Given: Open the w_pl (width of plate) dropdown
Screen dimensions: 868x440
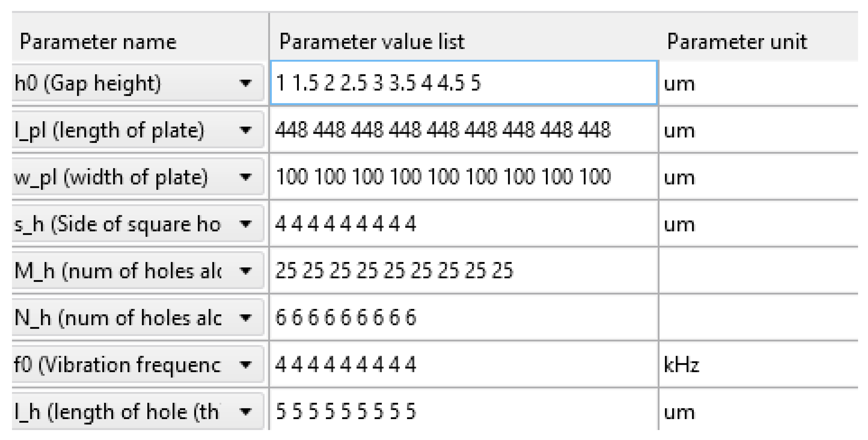Looking at the screenshot, I should point(246,177).
